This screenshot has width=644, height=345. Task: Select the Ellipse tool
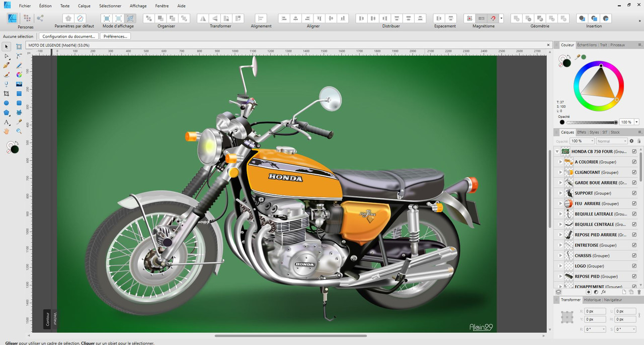tap(7, 103)
